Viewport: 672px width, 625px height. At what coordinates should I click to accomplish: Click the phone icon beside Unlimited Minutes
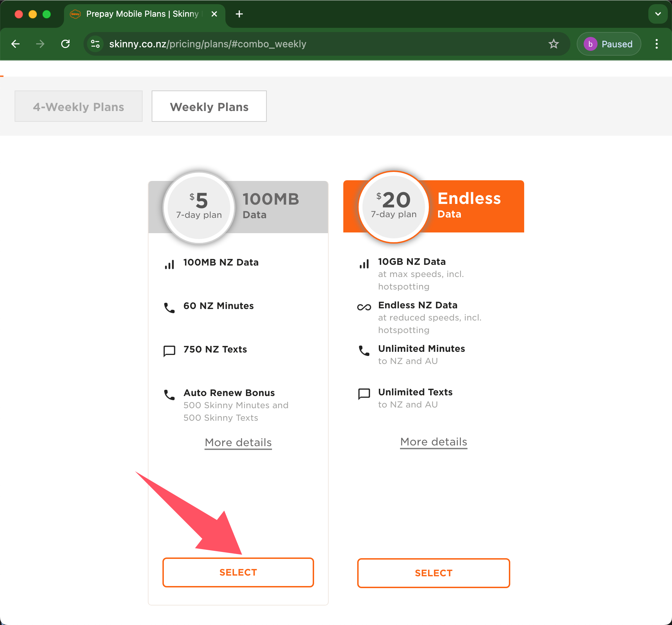(x=364, y=351)
